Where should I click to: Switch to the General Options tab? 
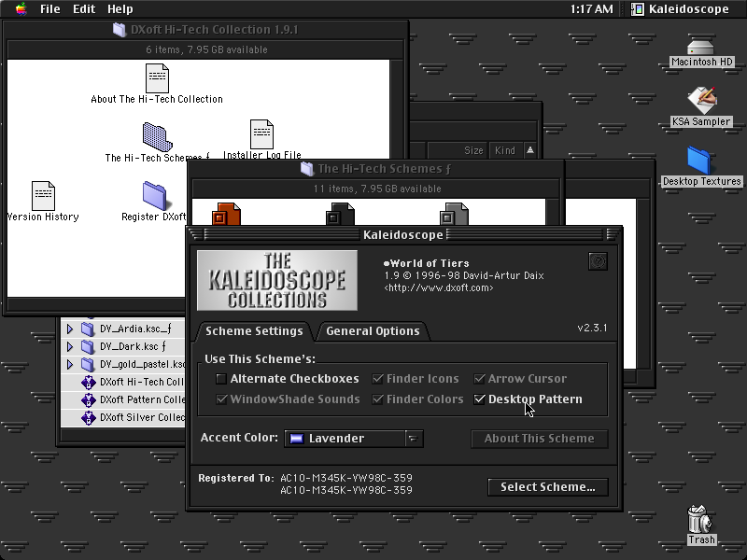(373, 331)
